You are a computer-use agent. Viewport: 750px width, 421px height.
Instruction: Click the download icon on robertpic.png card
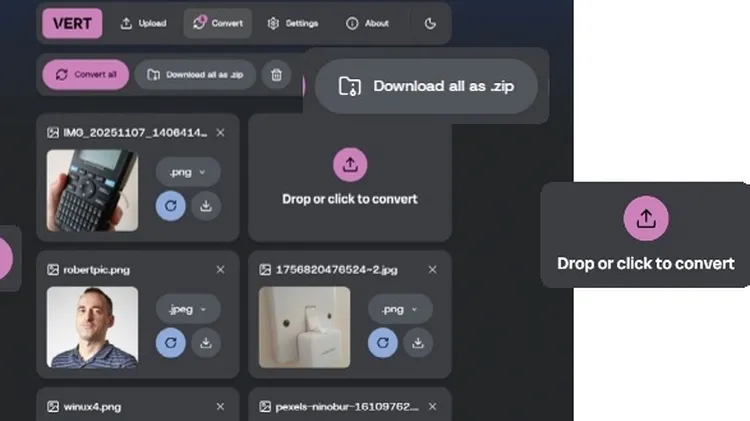[206, 342]
